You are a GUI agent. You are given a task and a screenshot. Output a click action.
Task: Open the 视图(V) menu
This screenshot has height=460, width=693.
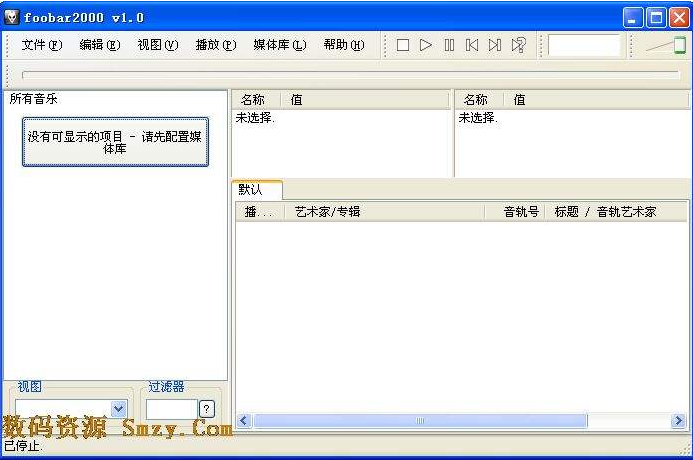point(158,45)
